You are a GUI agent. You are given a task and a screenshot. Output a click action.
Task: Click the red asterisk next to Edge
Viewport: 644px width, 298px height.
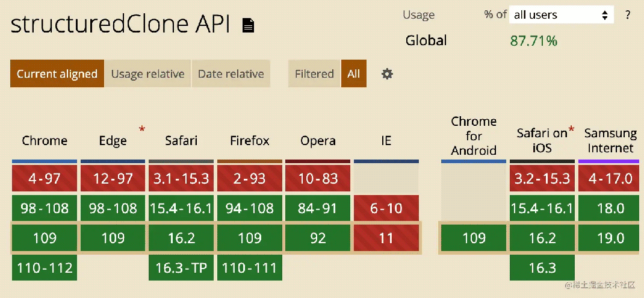142,129
